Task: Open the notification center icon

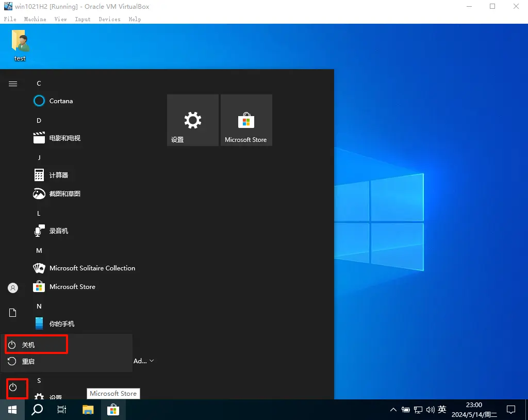Action: pyautogui.click(x=511, y=410)
